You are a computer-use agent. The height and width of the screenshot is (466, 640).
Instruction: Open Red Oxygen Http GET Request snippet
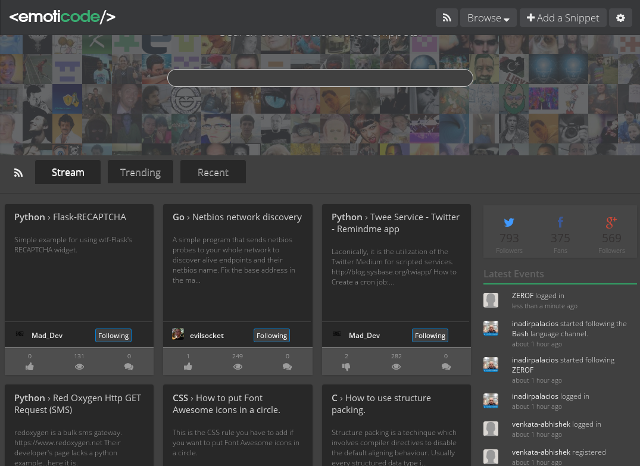[x=78, y=404]
